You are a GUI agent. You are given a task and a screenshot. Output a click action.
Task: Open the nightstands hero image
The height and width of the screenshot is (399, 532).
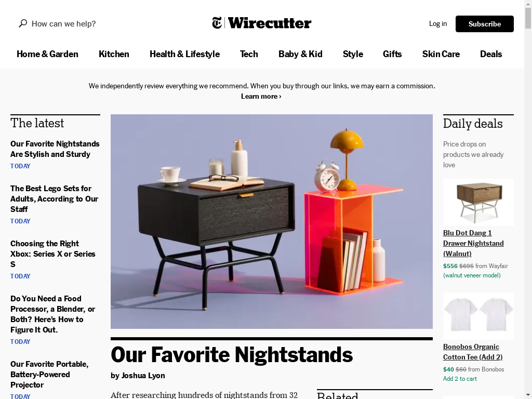(x=271, y=221)
